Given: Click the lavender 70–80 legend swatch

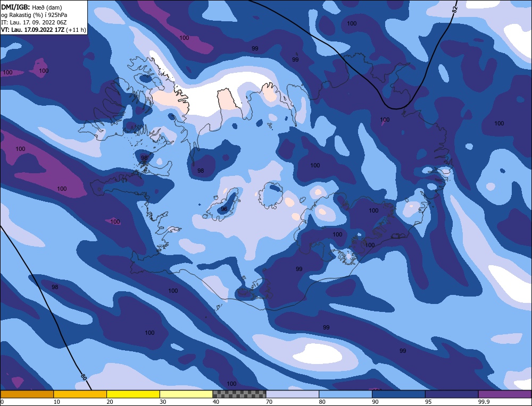Looking at the screenshot, I should pyautogui.click(x=293, y=394).
